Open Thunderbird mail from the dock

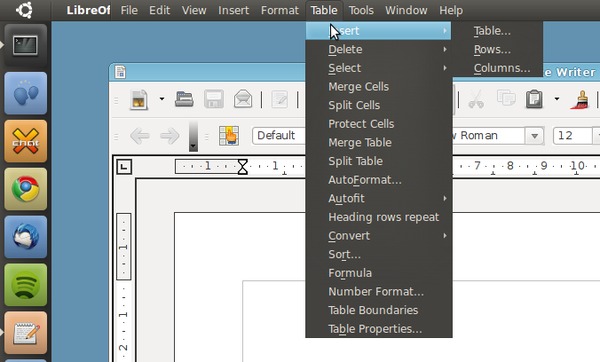(25, 237)
